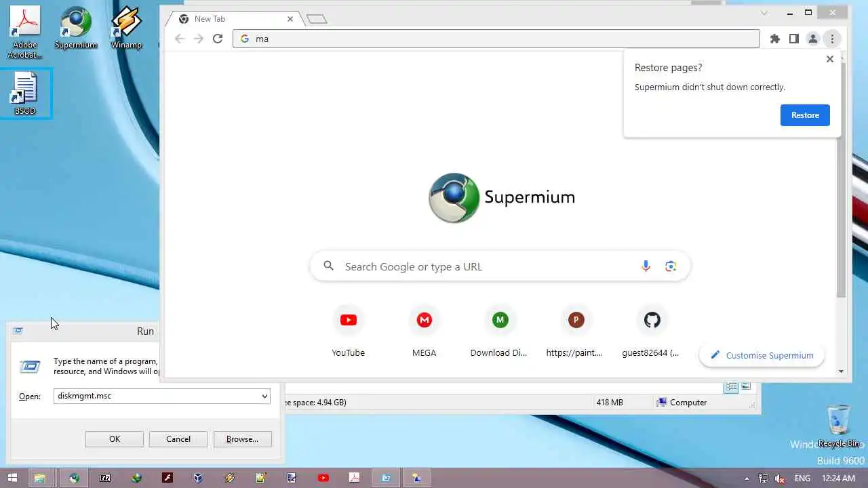Open YouTube taskbar icon

tap(323, 478)
